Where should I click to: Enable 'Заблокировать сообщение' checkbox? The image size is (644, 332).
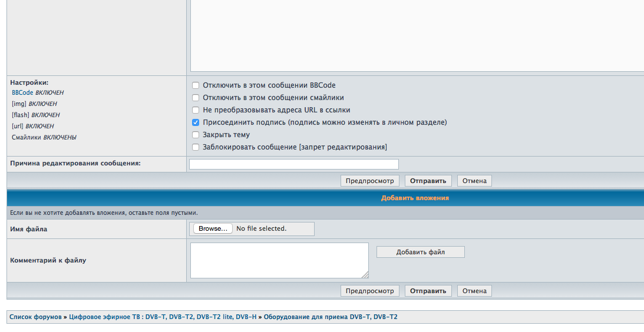196,147
